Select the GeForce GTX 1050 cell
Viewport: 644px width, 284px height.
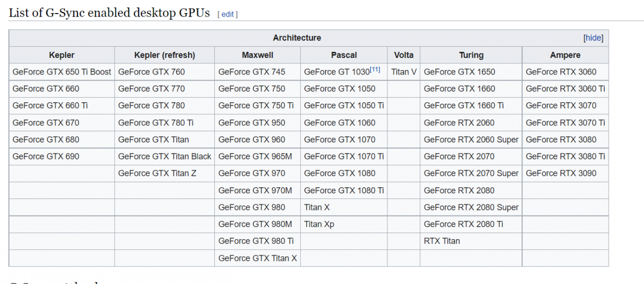tap(344, 89)
